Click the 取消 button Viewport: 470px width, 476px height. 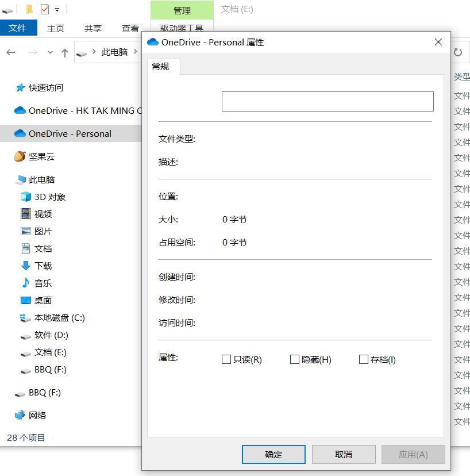tap(344, 455)
